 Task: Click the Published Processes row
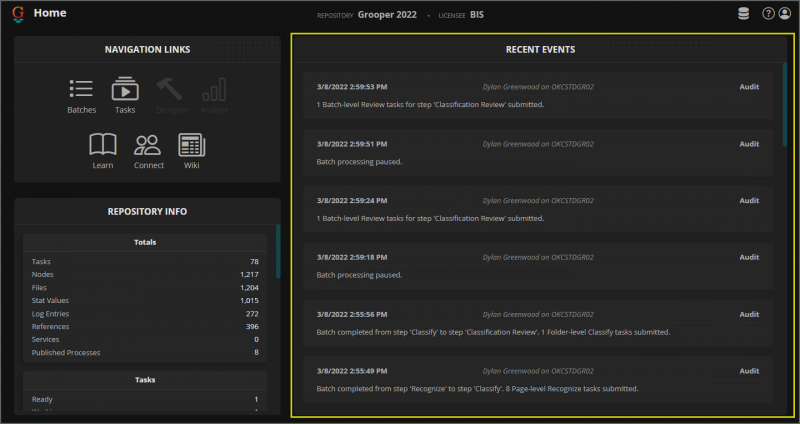tap(145, 353)
